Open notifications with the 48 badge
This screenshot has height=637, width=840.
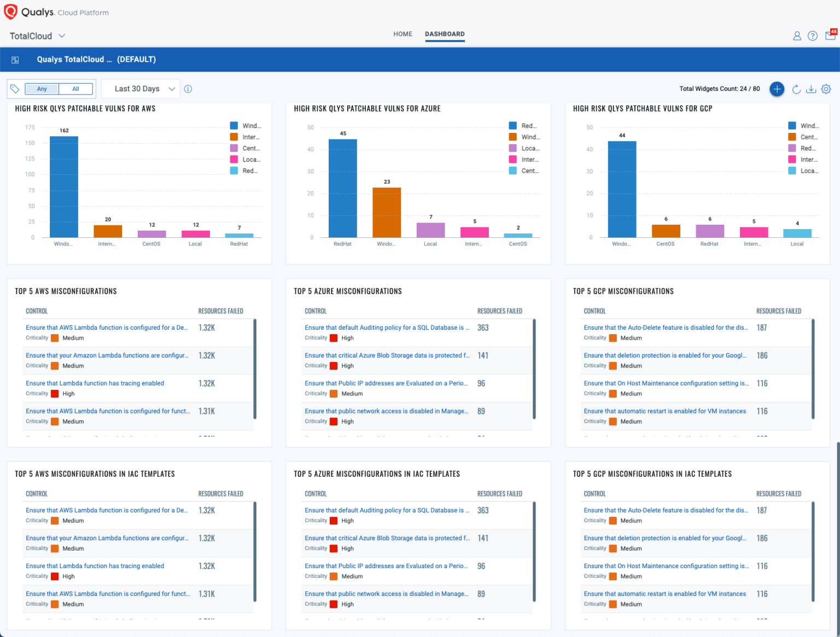point(829,36)
